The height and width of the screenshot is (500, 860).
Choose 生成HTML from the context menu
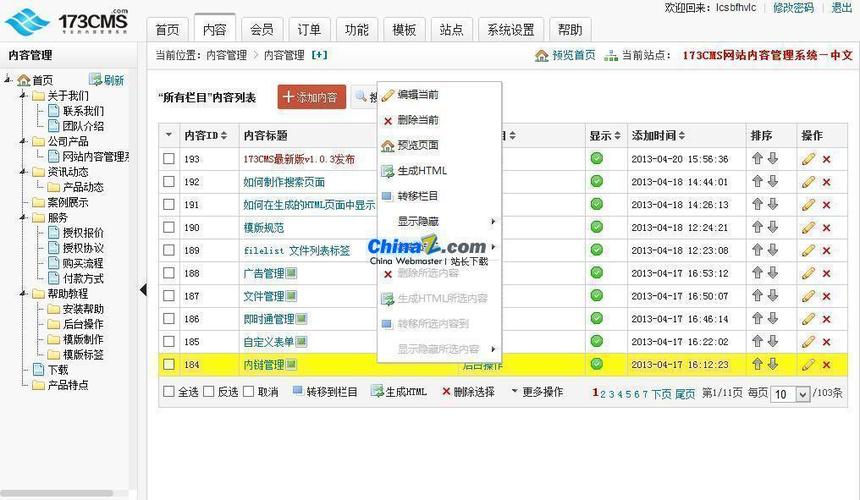421,171
